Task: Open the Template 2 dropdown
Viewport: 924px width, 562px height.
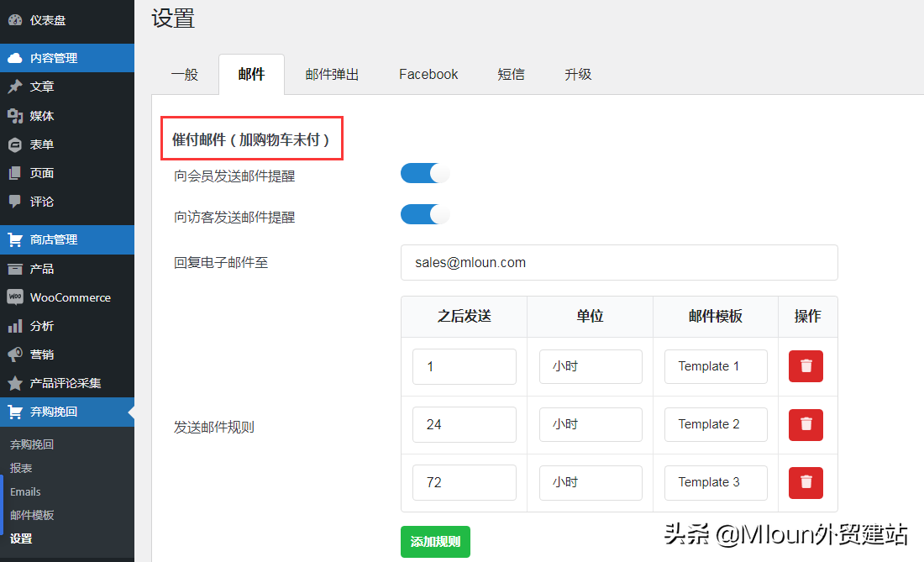Action: [x=716, y=424]
